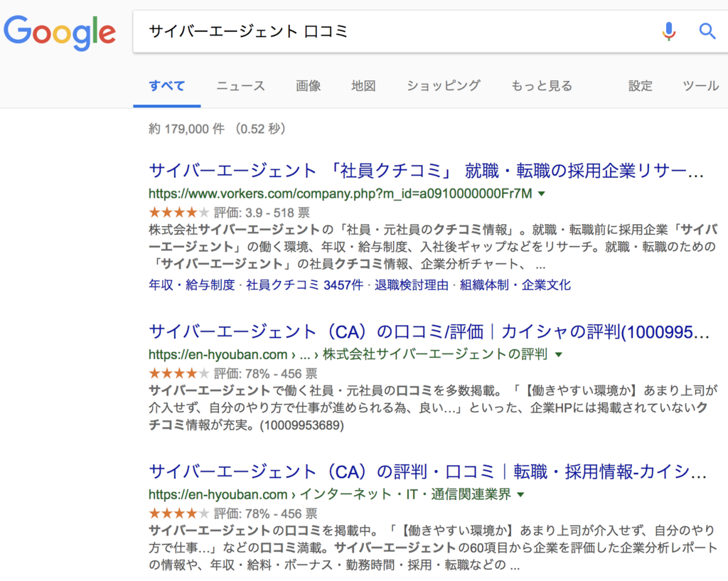Click the Google logo
This screenshot has height=581, width=728.
coord(60,32)
